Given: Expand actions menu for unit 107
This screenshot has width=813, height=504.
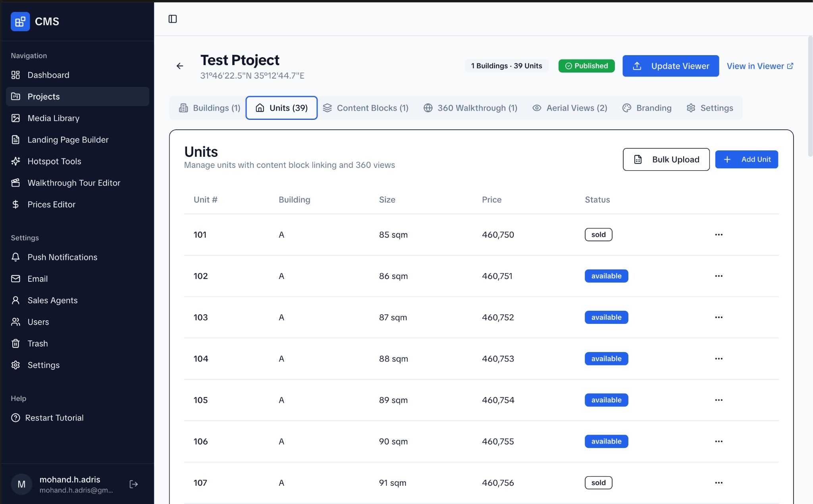Looking at the screenshot, I should (719, 483).
